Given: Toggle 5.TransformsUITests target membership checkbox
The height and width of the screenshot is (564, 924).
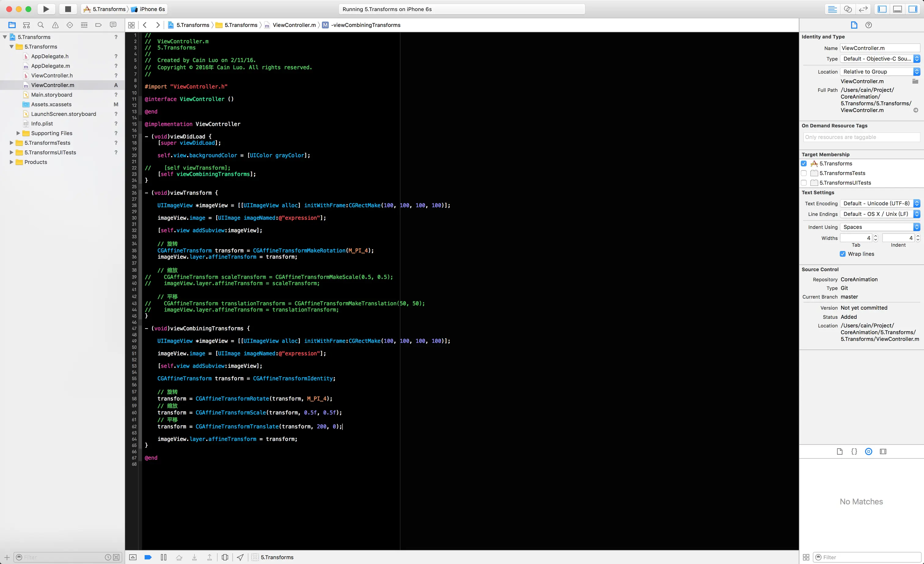Looking at the screenshot, I should (804, 183).
